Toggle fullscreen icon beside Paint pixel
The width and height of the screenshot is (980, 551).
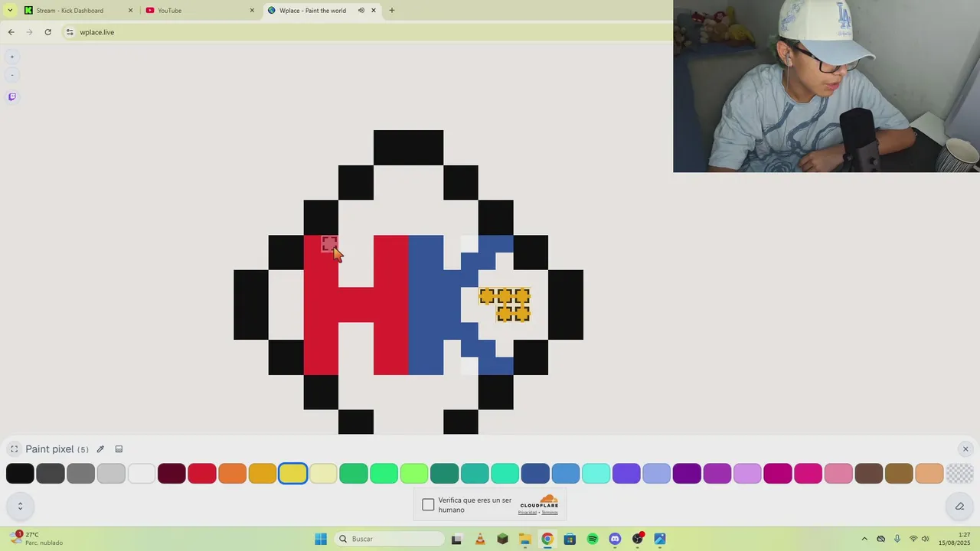coord(14,449)
